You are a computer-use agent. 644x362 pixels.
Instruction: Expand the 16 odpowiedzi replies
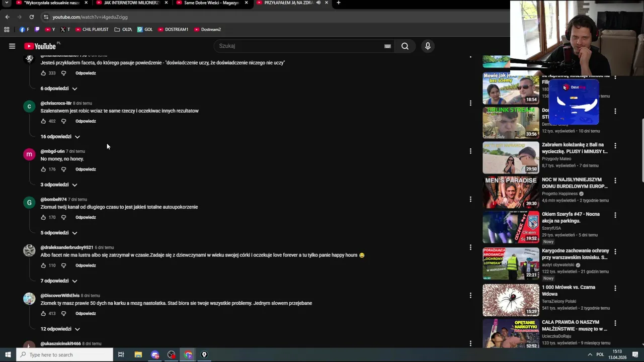pos(60,137)
